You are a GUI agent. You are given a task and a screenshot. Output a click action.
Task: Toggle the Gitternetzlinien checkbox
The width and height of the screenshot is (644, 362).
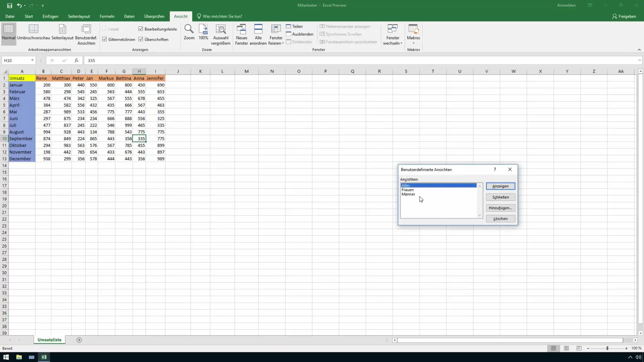(105, 39)
